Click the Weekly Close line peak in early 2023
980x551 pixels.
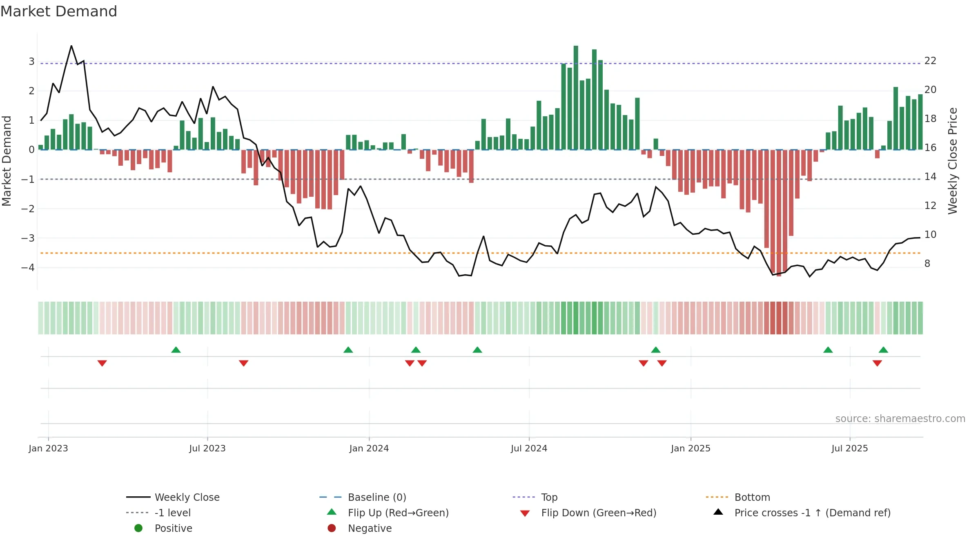[71, 46]
